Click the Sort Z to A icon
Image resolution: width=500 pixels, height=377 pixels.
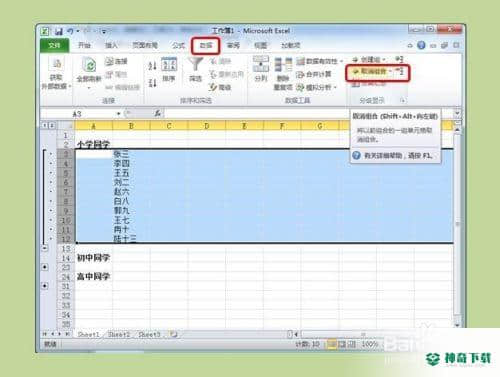(x=152, y=82)
